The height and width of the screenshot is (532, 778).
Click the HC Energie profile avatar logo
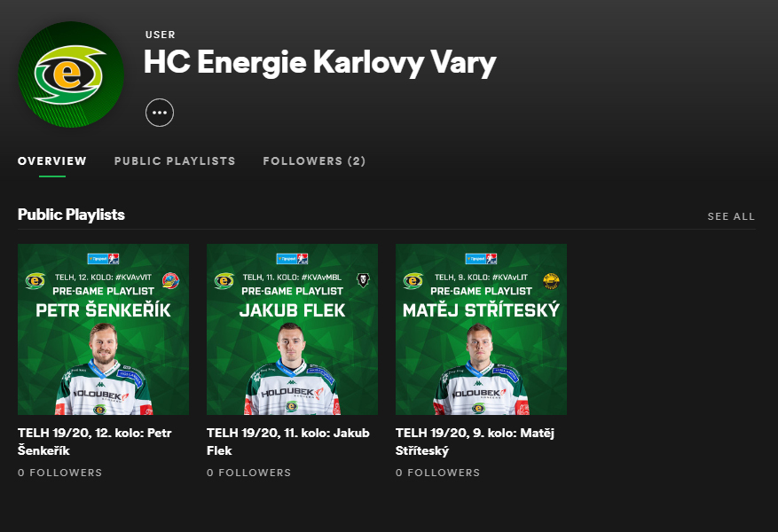(x=71, y=74)
